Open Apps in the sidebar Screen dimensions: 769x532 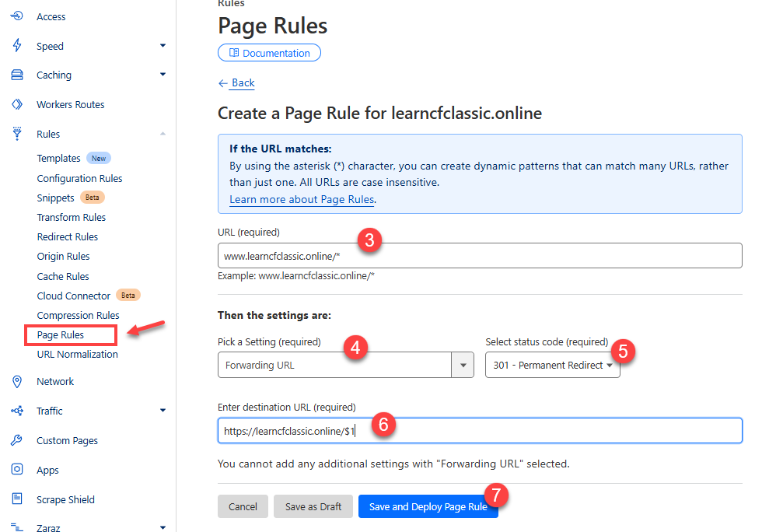pyautogui.click(x=47, y=470)
